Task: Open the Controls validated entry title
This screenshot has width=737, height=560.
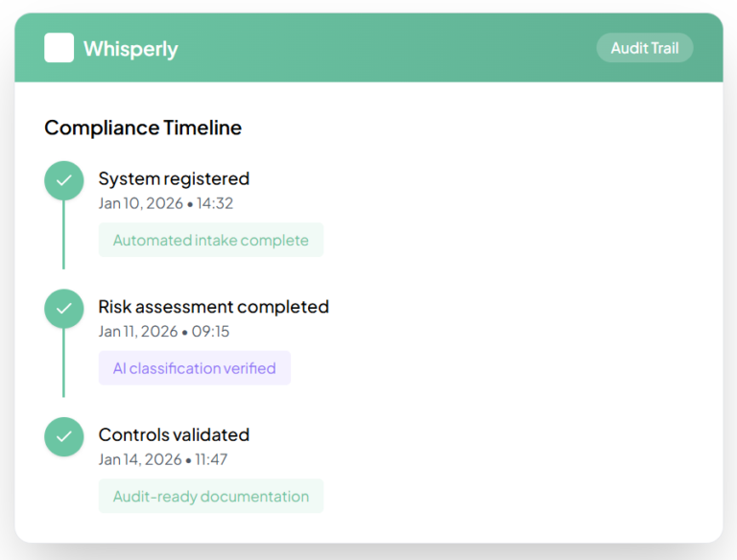Action: (x=174, y=434)
